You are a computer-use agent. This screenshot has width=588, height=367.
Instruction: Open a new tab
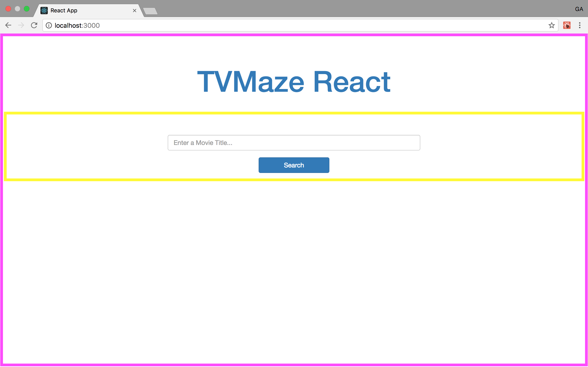click(150, 11)
